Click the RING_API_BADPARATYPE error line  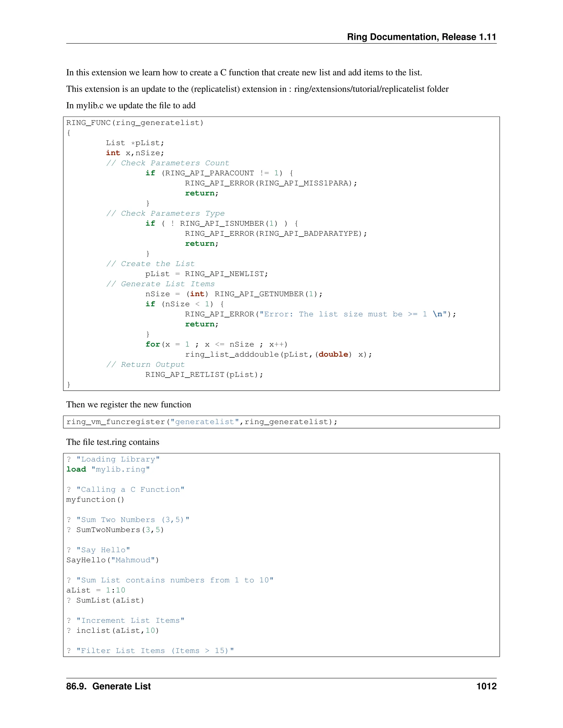[x=276, y=233]
